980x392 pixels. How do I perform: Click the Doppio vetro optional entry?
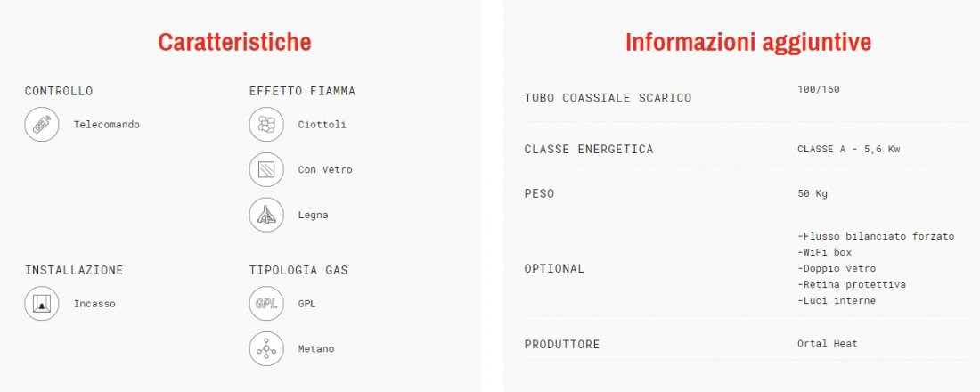[837, 268]
